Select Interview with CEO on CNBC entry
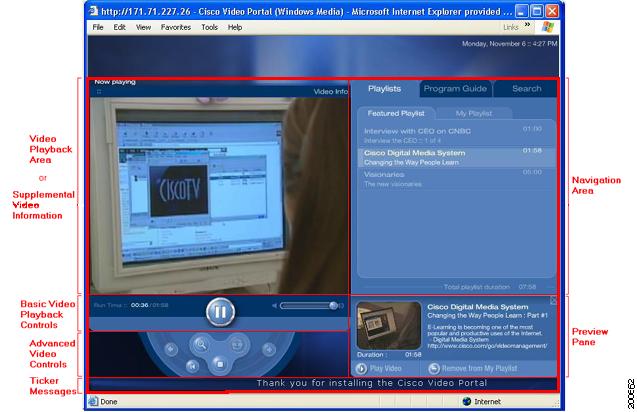 (457, 135)
